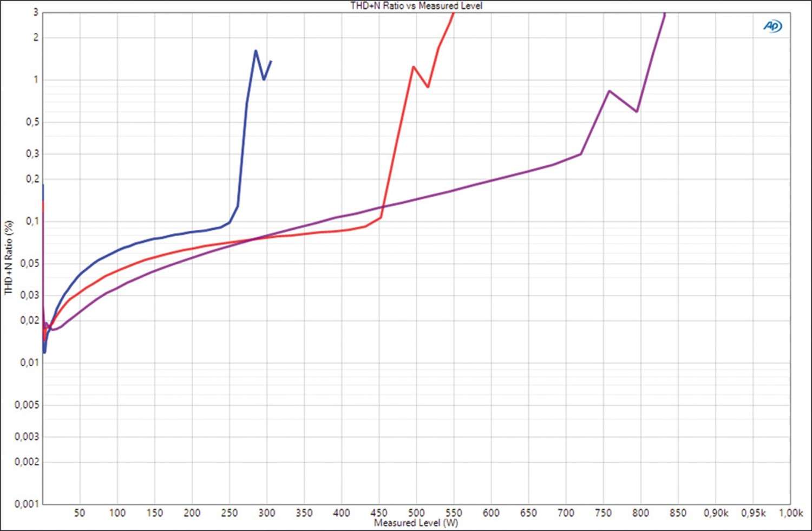
Task: Click the AP logo icon
Action: [772, 26]
